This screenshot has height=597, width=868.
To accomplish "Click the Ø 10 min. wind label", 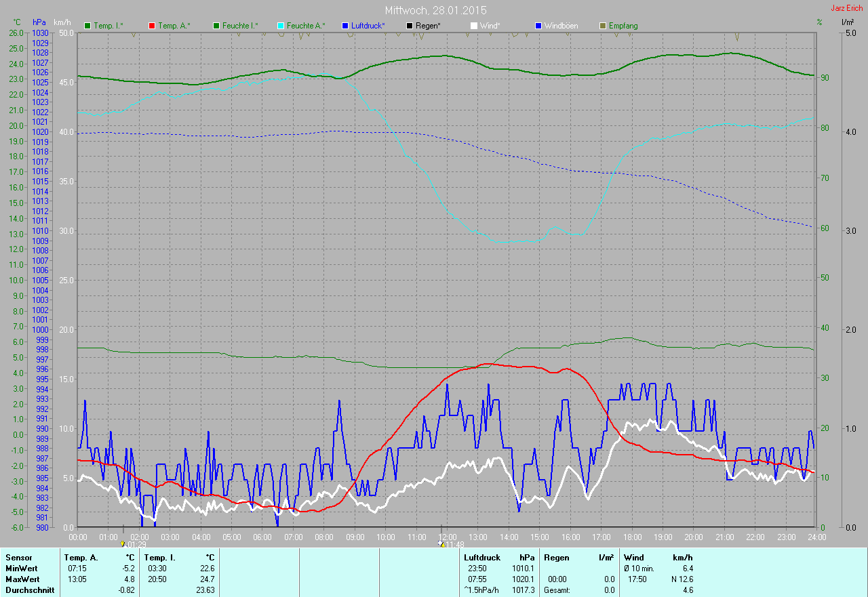I will click(x=639, y=569).
